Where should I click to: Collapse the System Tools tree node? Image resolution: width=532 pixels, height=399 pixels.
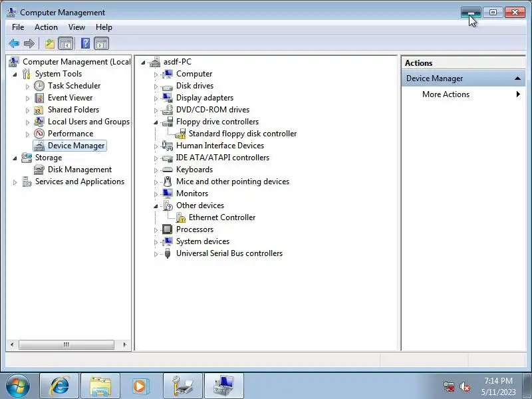tap(15, 74)
